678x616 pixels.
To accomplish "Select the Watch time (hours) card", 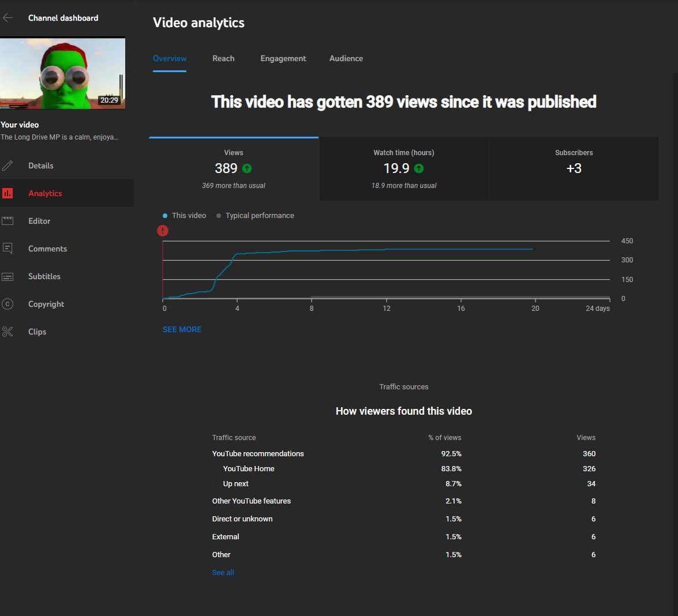I will [404, 169].
